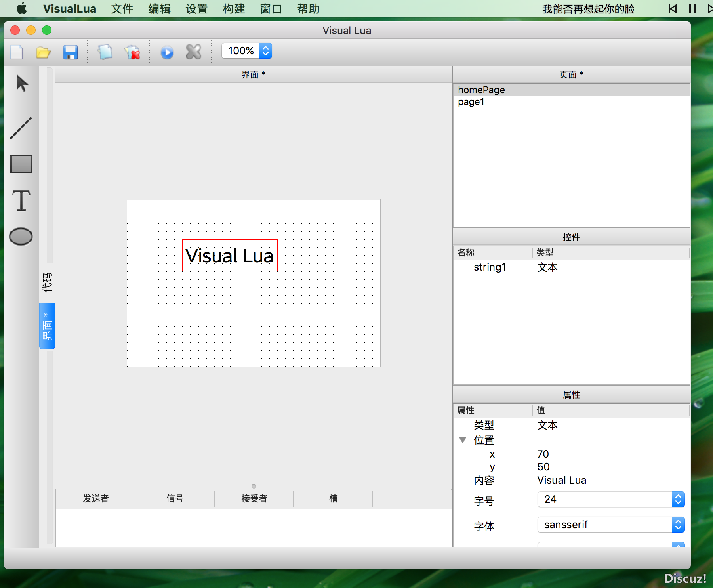Select the rectangle shape tool
This screenshot has height=588, width=713.
point(21,164)
